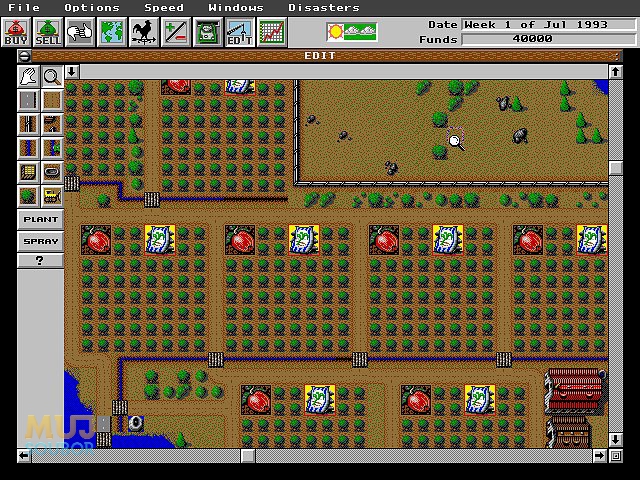Open the red line graph icon
Screen dimensions: 640x480
tap(272, 32)
